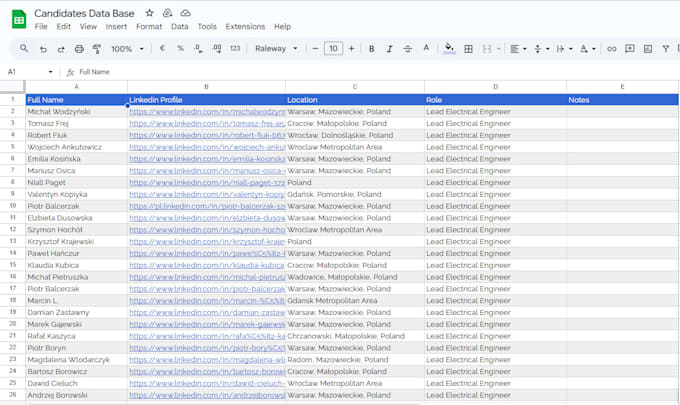This screenshot has width=680, height=405.
Task: Open the Edit menu
Action: [x=63, y=27]
